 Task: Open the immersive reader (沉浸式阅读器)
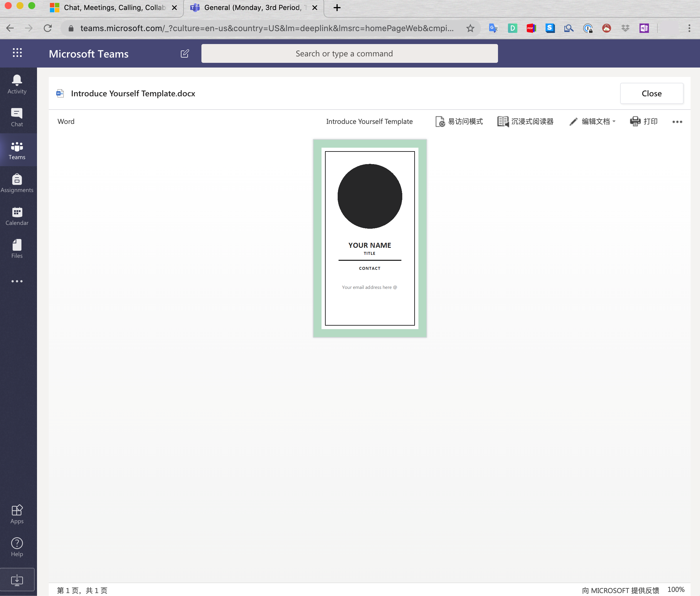(x=525, y=121)
